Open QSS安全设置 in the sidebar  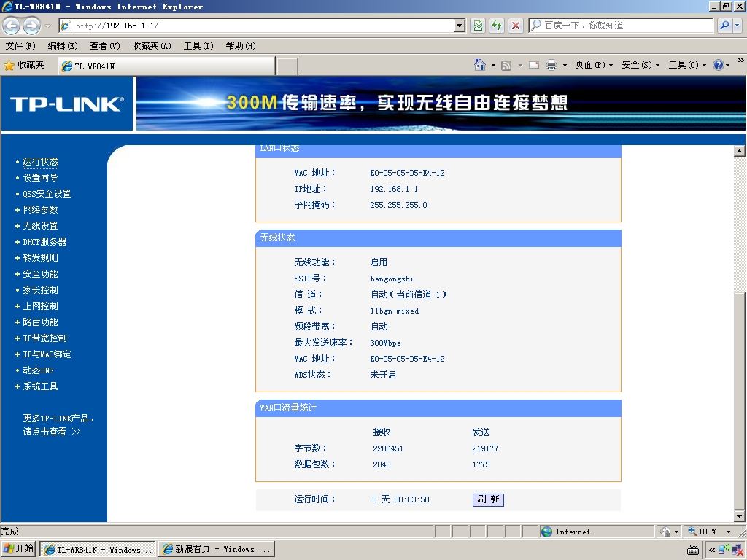coord(47,194)
